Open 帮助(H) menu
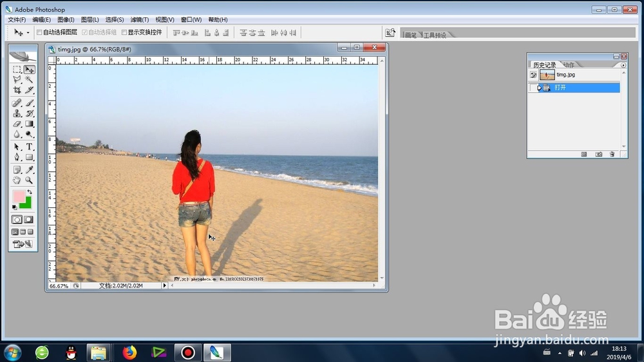Screen dimensions: 644x362 coord(218,19)
